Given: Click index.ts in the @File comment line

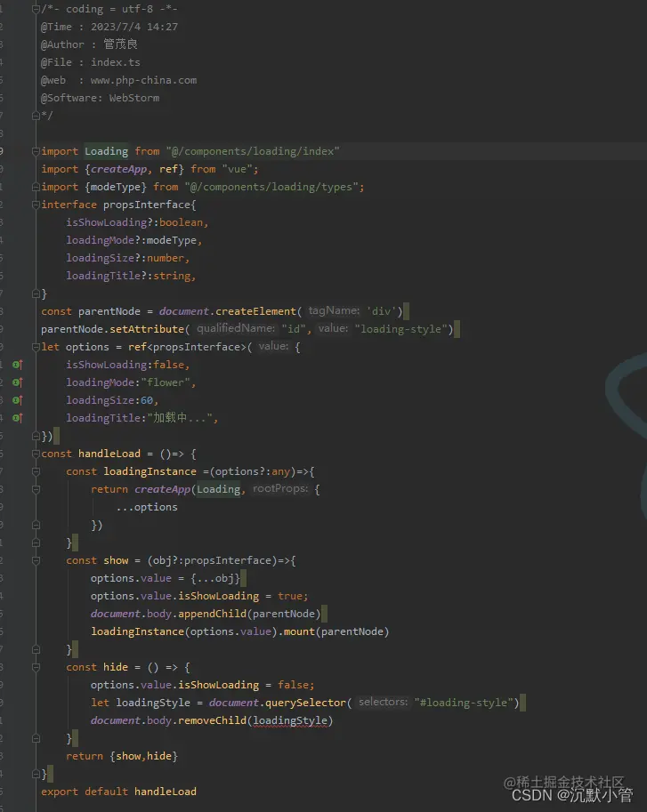Looking at the screenshot, I should click(x=116, y=62).
